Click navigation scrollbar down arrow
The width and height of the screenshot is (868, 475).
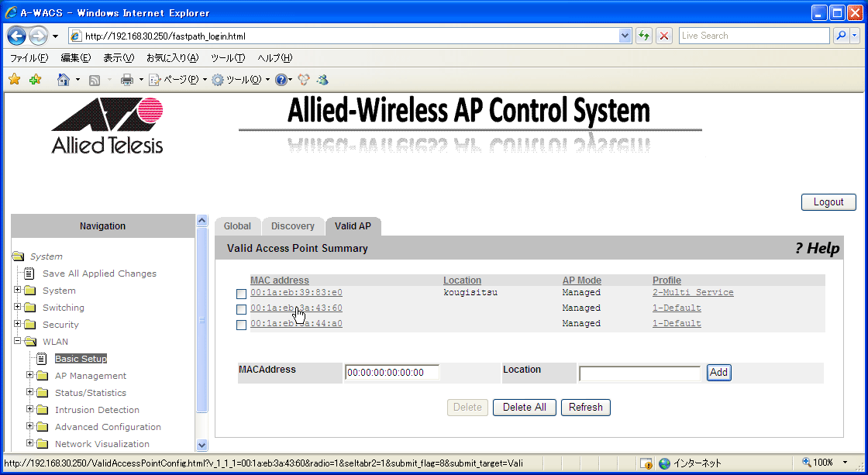click(x=201, y=445)
